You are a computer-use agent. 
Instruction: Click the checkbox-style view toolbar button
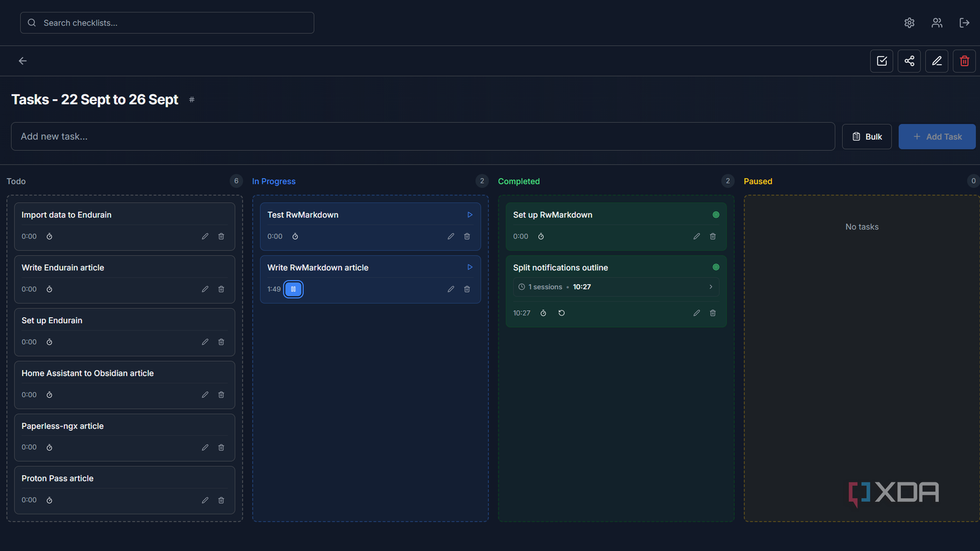coord(882,61)
